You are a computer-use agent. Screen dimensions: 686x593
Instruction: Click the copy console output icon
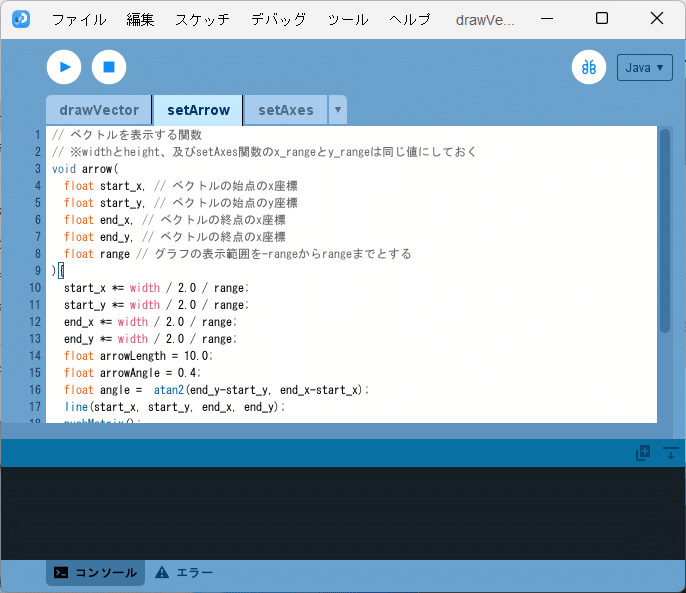(643, 453)
